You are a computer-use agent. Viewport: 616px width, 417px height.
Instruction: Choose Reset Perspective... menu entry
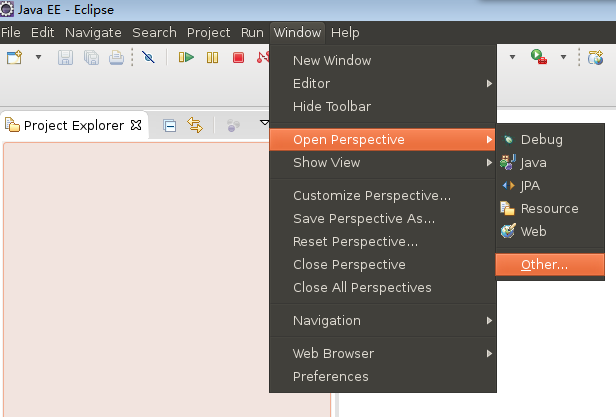coord(355,241)
